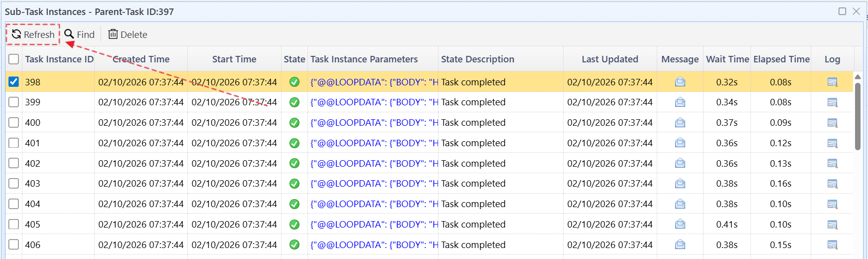Uncheck the checkbox for task 398
868x259 pixels.
point(14,82)
